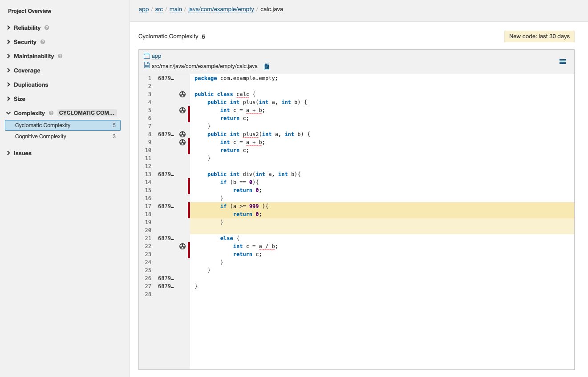Click SCM revision 6879 on line 1
The width and height of the screenshot is (588, 377).
tap(166, 78)
